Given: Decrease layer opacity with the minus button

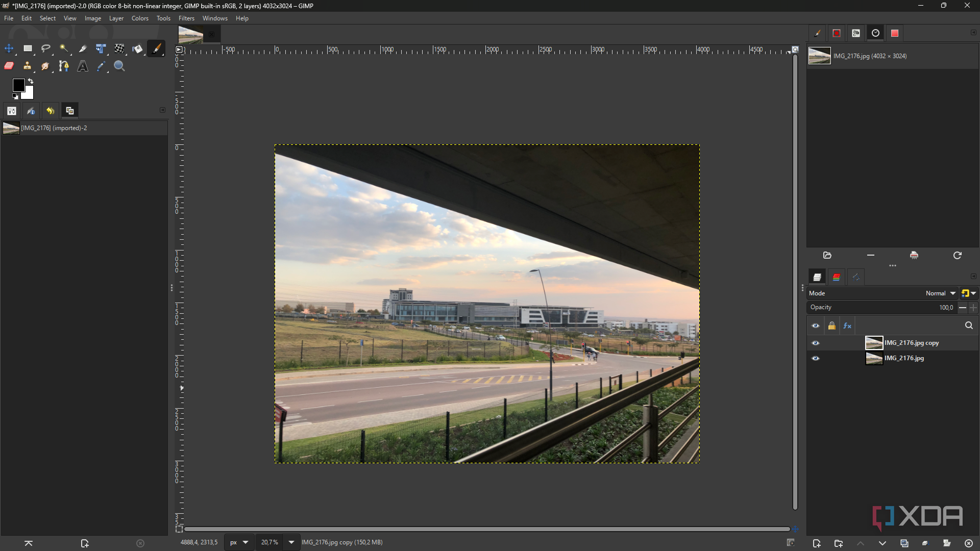Looking at the screenshot, I should [x=963, y=308].
